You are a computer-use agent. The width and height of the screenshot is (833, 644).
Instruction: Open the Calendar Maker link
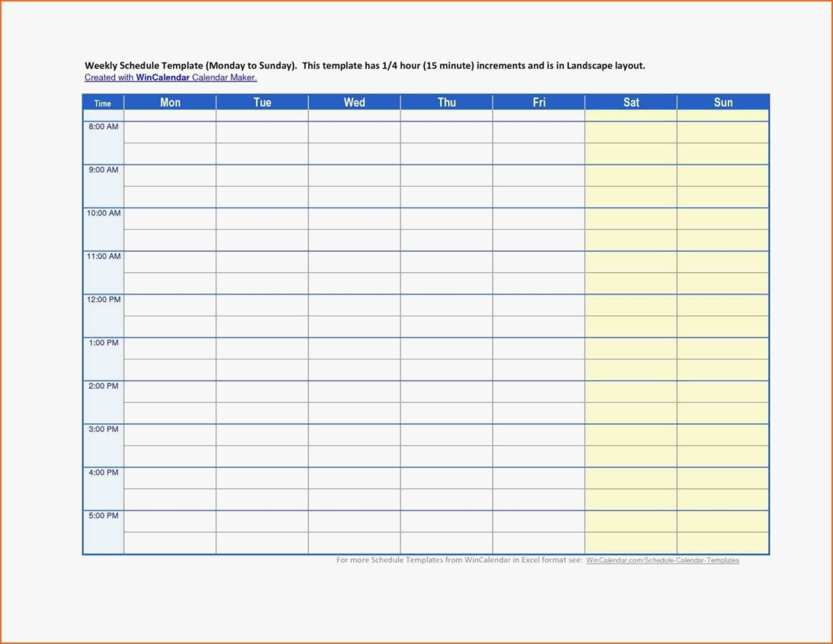(x=223, y=78)
